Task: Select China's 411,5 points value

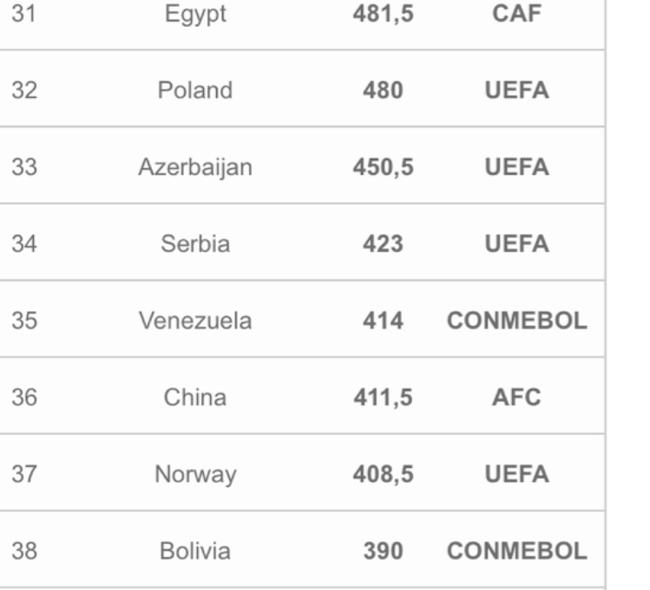Action: point(383,397)
